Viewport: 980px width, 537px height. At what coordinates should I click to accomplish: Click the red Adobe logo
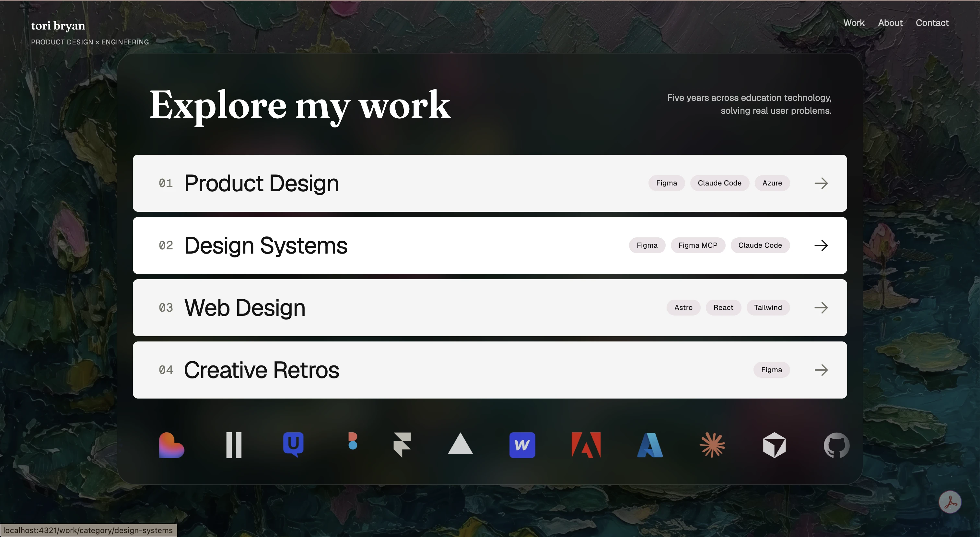[x=586, y=445]
